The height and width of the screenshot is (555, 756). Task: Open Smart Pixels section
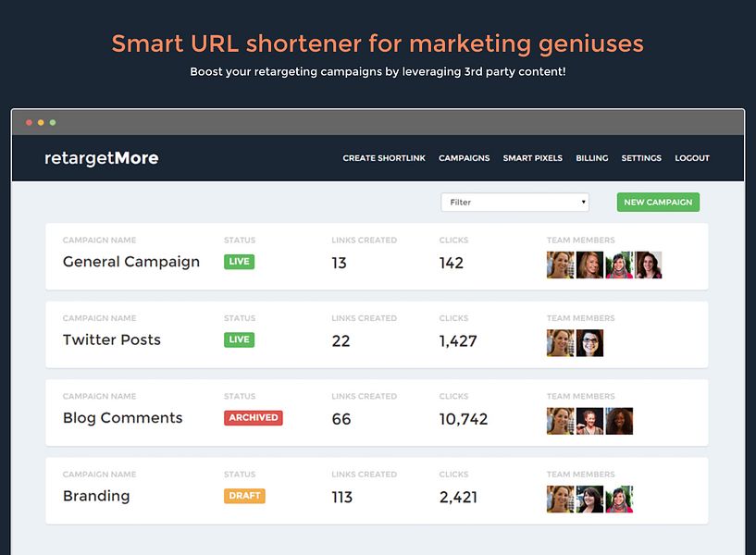(532, 158)
